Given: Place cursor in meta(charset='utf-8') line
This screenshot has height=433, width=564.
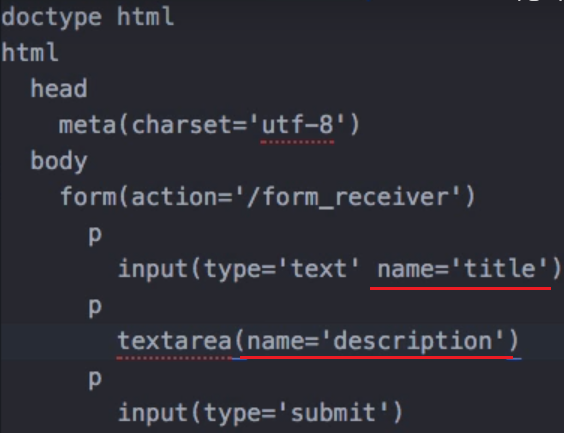Looking at the screenshot, I should point(209,125).
